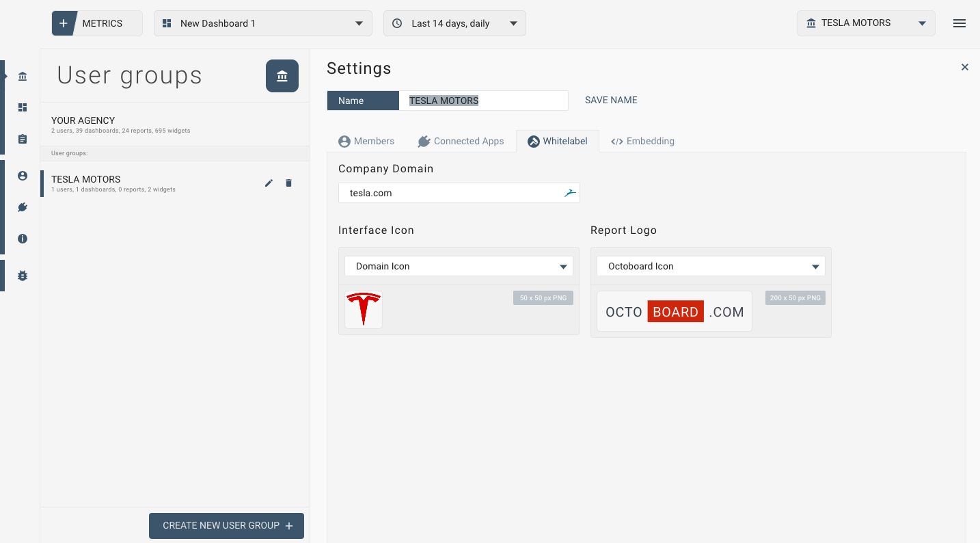Viewport: 980px width, 543px height.
Task: Click the Tesla logo thumbnail
Action: (x=364, y=310)
